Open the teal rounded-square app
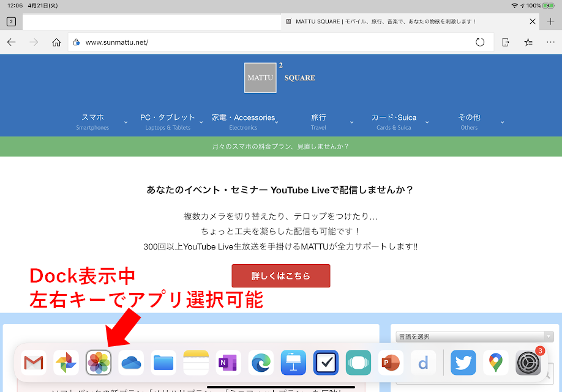The width and height of the screenshot is (562, 392). tap(358, 363)
